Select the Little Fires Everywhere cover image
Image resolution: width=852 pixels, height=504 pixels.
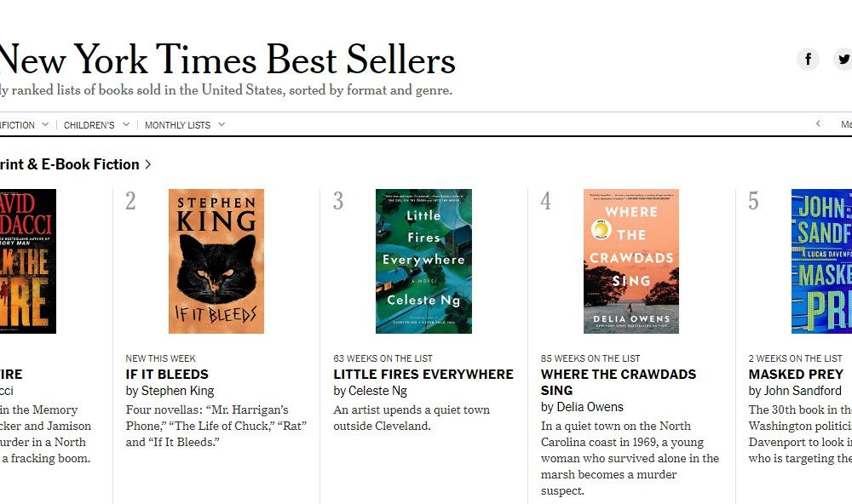(x=423, y=261)
